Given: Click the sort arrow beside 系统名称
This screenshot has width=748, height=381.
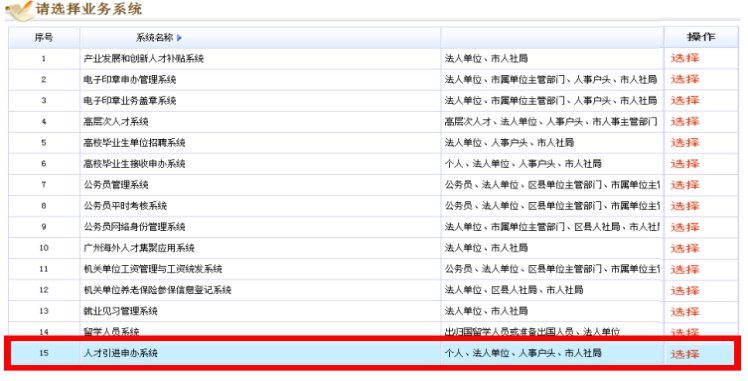Looking at the screenshot, I should coord(179,38).
